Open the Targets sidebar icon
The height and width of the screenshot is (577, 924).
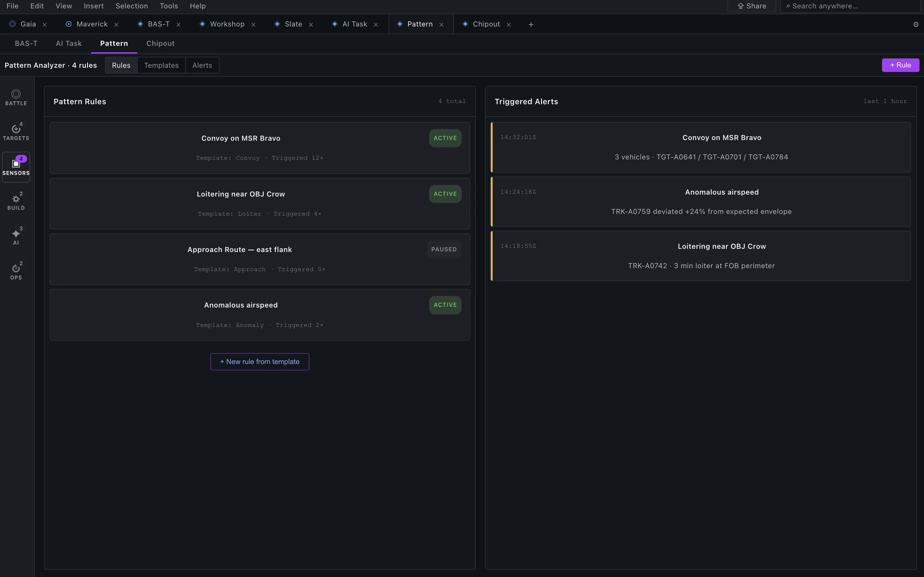click(x=16, y=132)
